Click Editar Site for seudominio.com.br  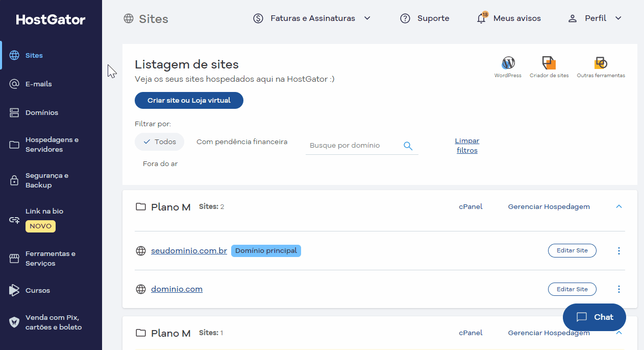(x=572, y=251)
